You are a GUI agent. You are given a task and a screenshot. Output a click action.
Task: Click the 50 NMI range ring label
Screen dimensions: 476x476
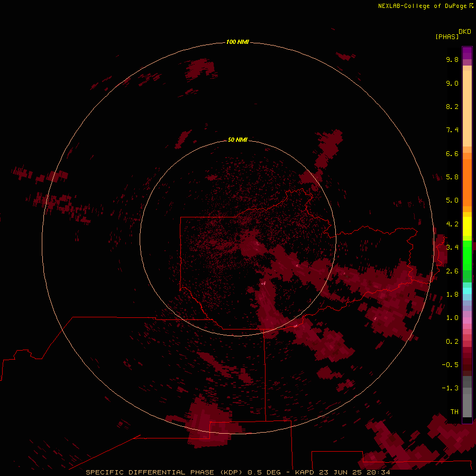pyautogui.click(x=237, y=140)
